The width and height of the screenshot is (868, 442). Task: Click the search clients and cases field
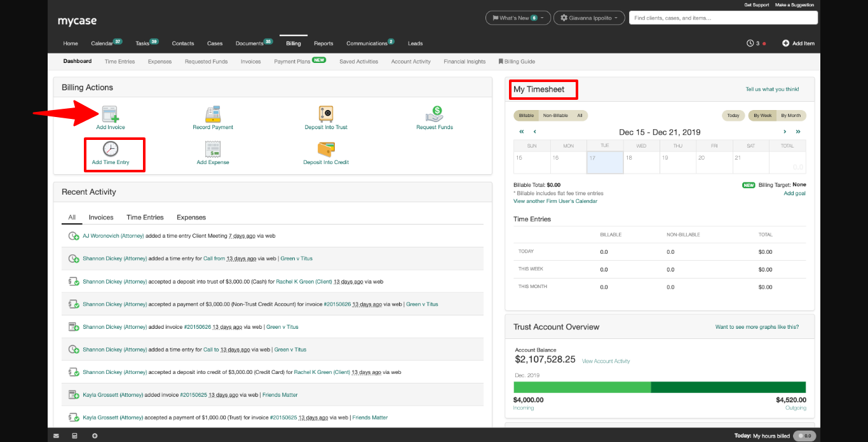[723, 18]
